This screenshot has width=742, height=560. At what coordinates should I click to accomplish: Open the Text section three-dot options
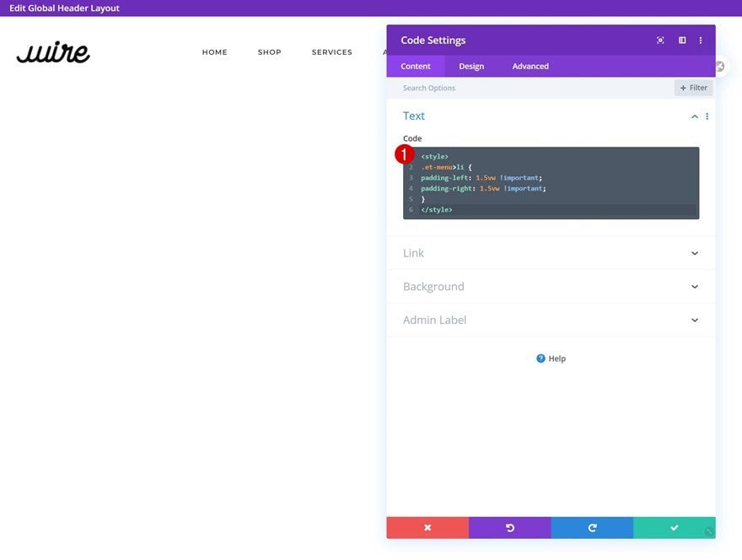[707, 116]
